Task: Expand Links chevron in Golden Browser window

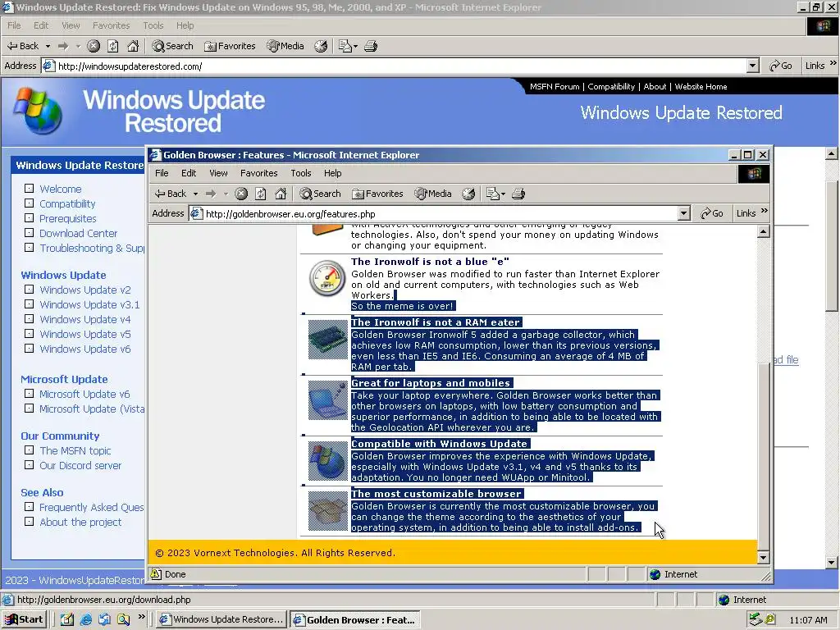Action: (x=765, y=211)
